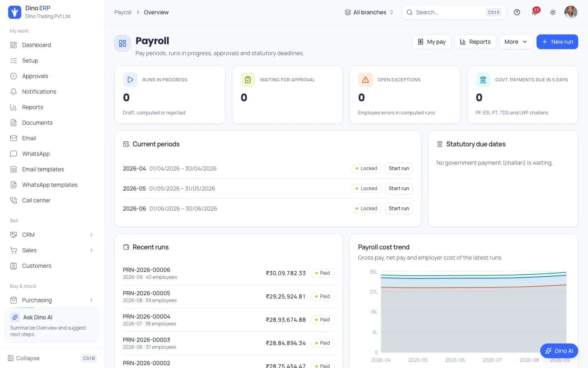Open the Dashboard sidebar icon
This screenshot has width=588, height=368.
13,45
